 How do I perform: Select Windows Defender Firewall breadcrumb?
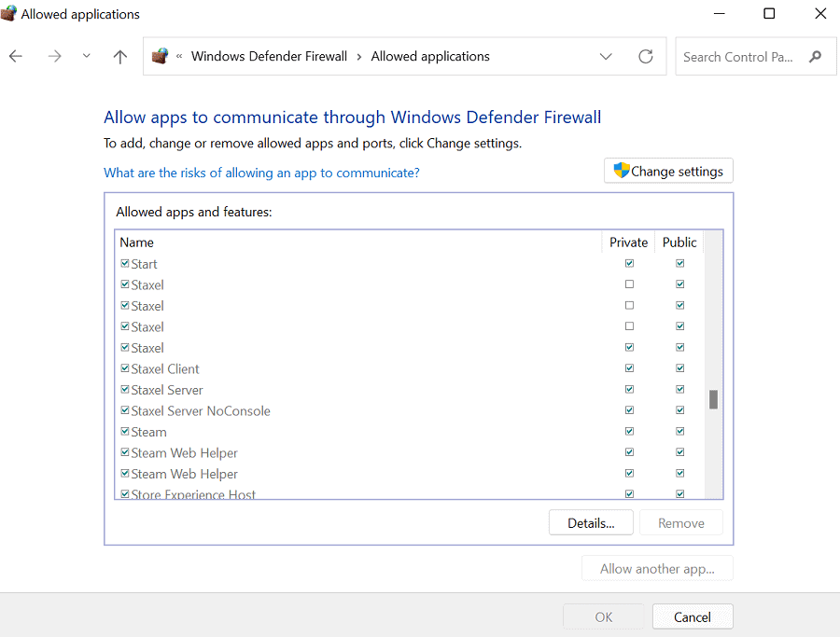pyautogui.click(x=269, y=56)
